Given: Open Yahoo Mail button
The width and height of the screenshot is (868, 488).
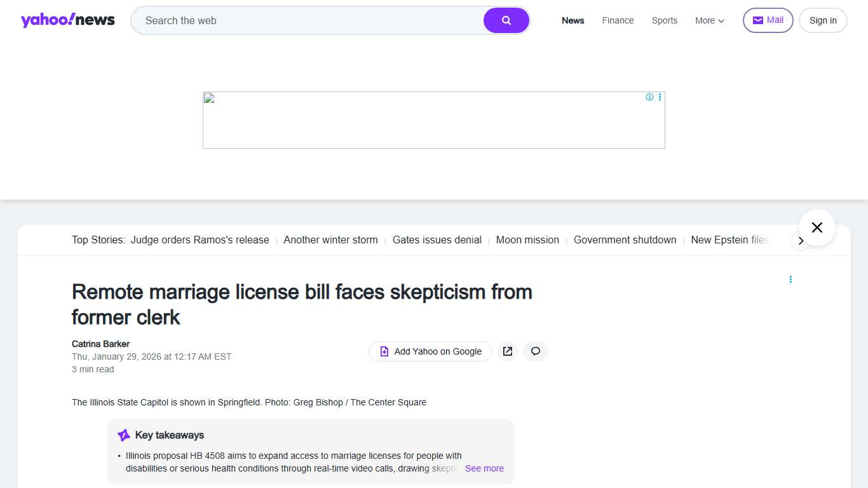Looking at the screenshot, I should pyautogui.click(x=768, y=20).
